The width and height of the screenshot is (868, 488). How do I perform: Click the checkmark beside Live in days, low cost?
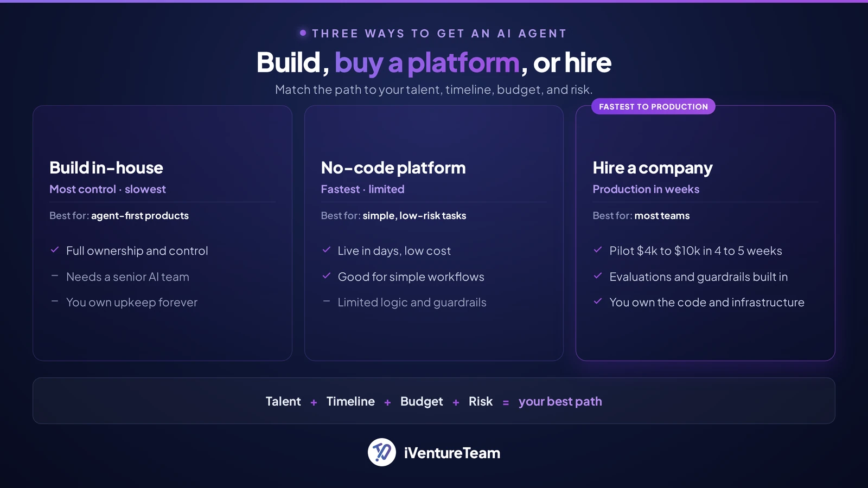327,250
